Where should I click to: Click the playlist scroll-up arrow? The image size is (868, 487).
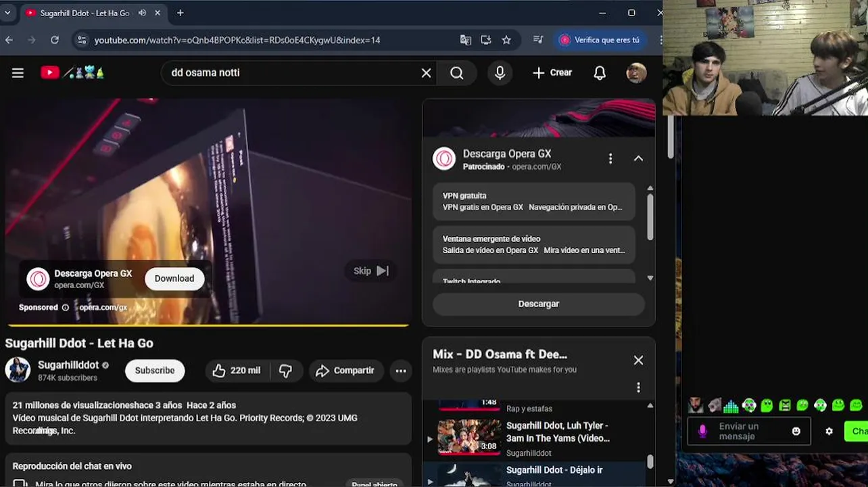(650, 406)
